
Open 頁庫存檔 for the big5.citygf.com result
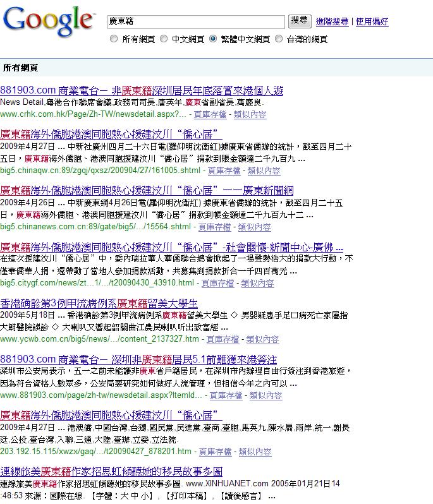click(x=217, y=283)
